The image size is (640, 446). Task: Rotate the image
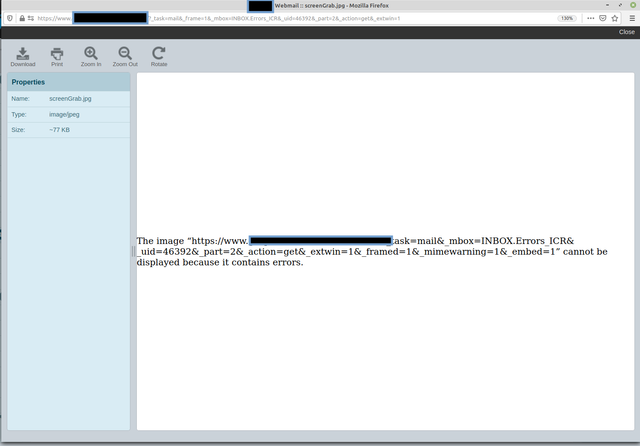pyautogui.click(x=159, y=57)
